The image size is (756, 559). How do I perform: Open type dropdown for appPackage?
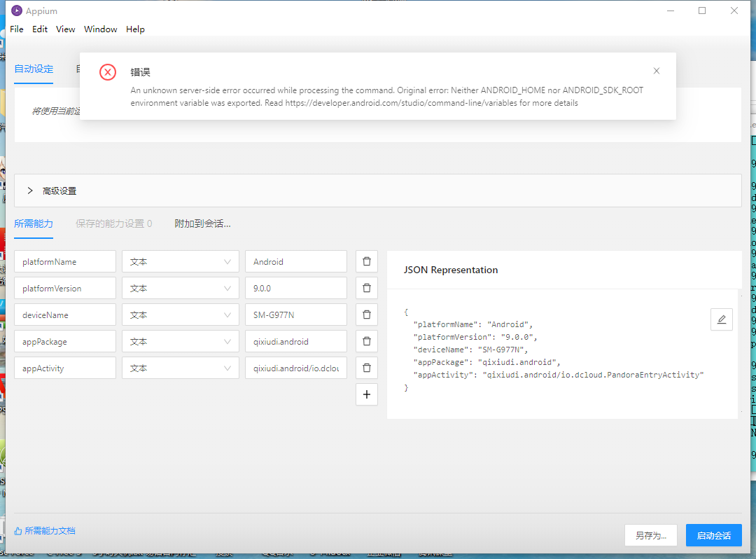point(181,341)
